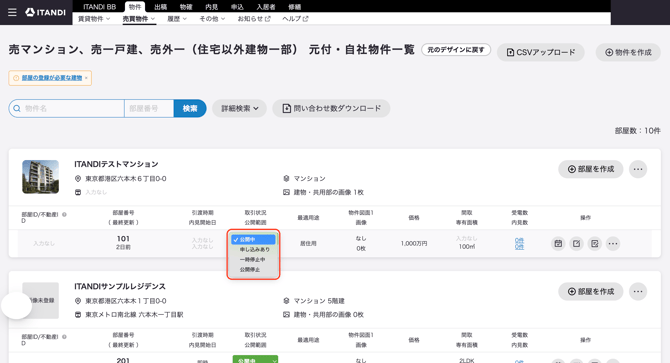Open more options for ITANDIサンプルレジデンス building
The width and height of the screenshot is (670, 363).
coord(638,292)
